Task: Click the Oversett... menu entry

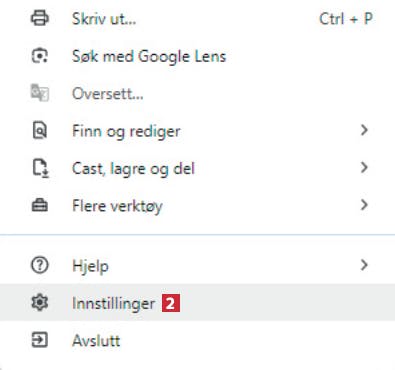Action: pyautogui.click(x=197, y=93)
